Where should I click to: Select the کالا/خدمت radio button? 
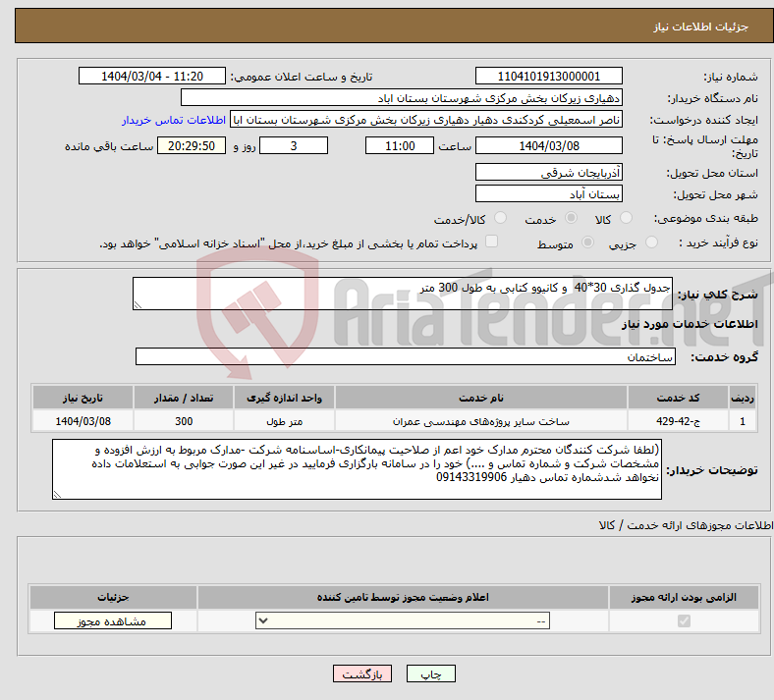pyautogui.click(x=500, y=218)
